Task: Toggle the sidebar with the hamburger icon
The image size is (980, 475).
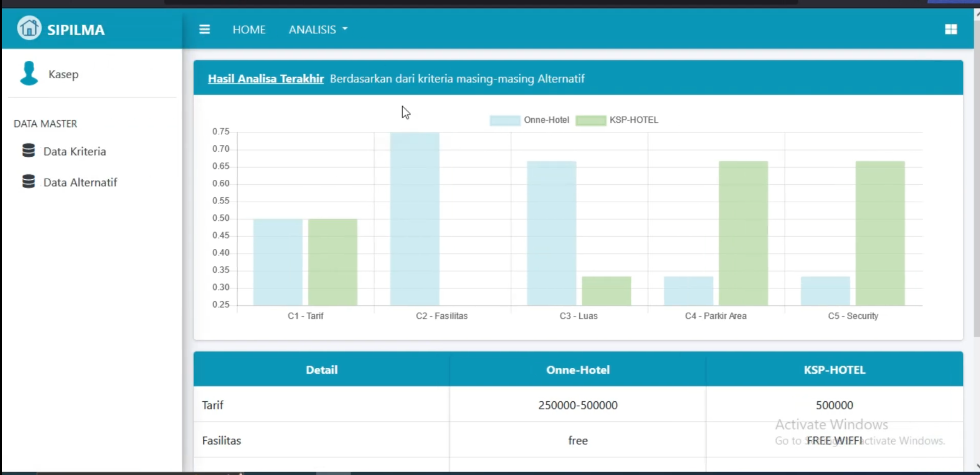Action: [204, 29]
